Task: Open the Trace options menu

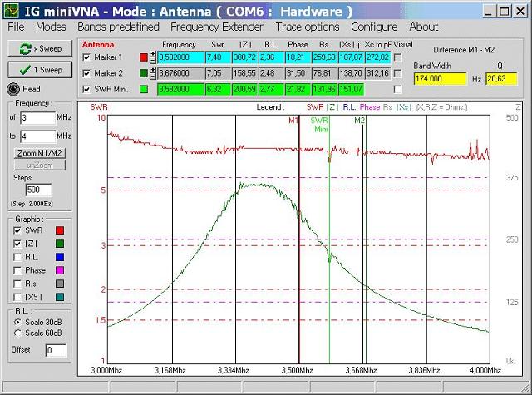Action: pyautogui.click(x=308, y=27)
